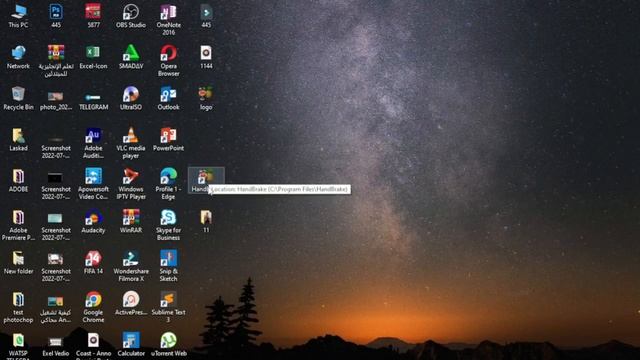Open the Recycle Bin
The width and height of the screenshot is (640, 360).
(x=18, y=98)
